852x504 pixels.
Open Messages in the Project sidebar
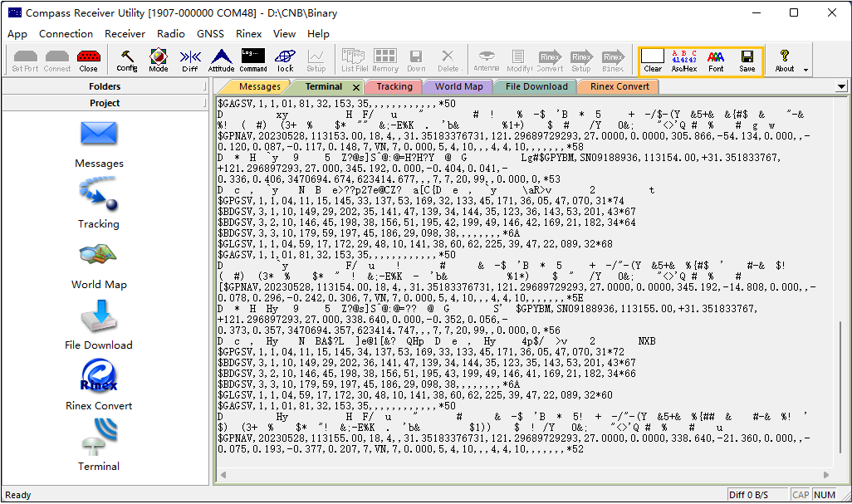click(99, 144)
